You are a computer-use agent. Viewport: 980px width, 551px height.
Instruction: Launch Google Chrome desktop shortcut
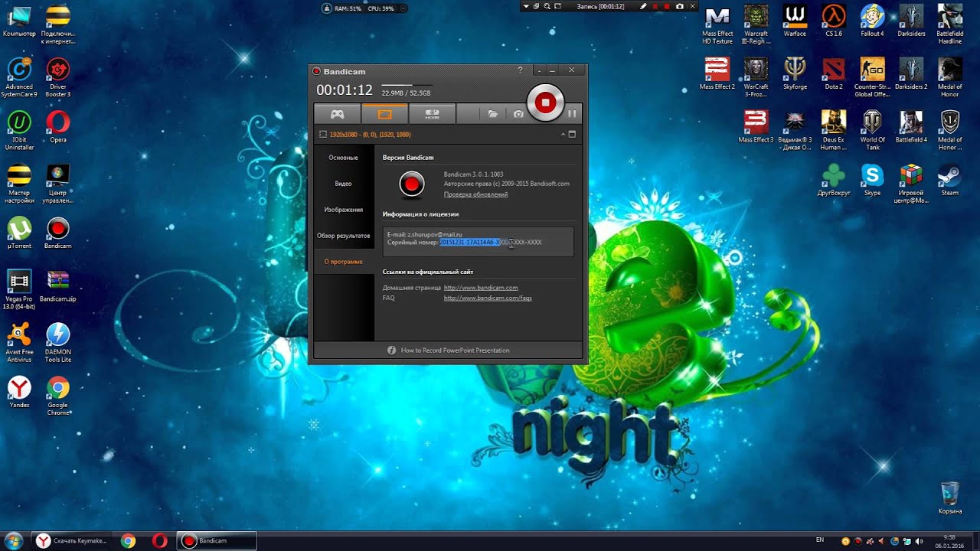click(x=58, y=396)
